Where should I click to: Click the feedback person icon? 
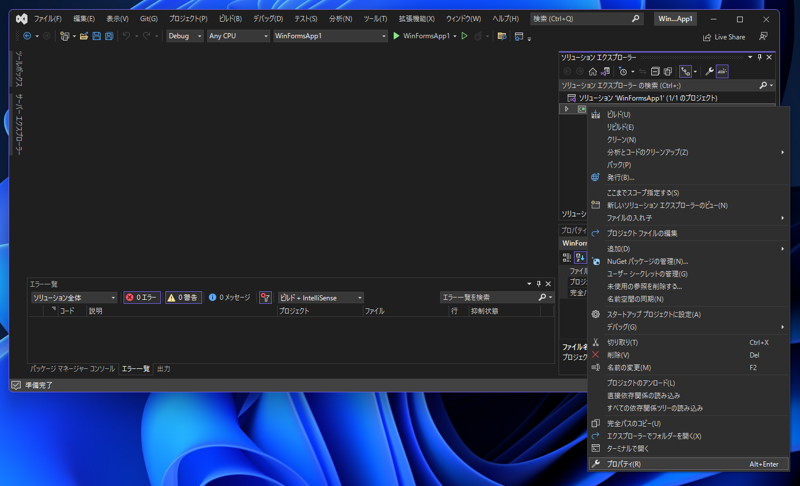tap(763, 36)
